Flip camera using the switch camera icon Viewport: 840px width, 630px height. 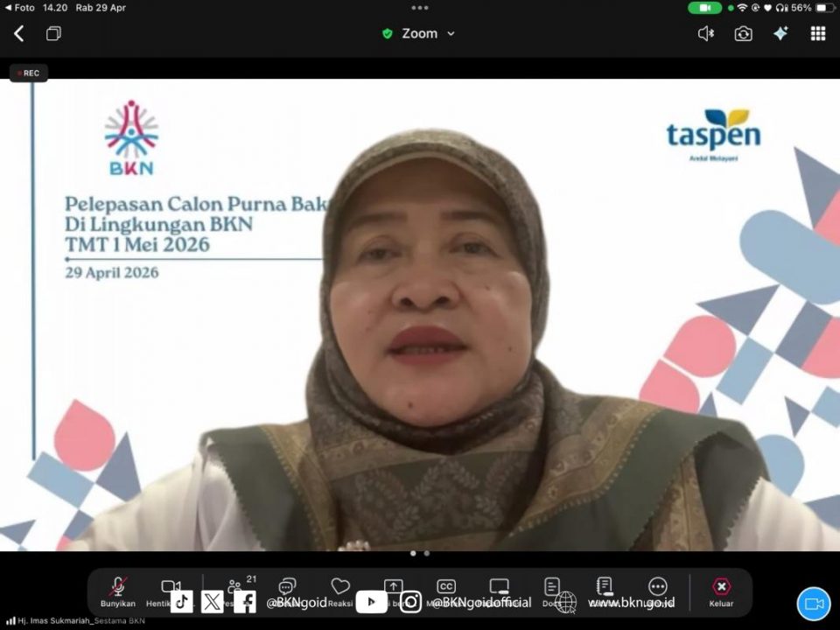tap(743, 33)
